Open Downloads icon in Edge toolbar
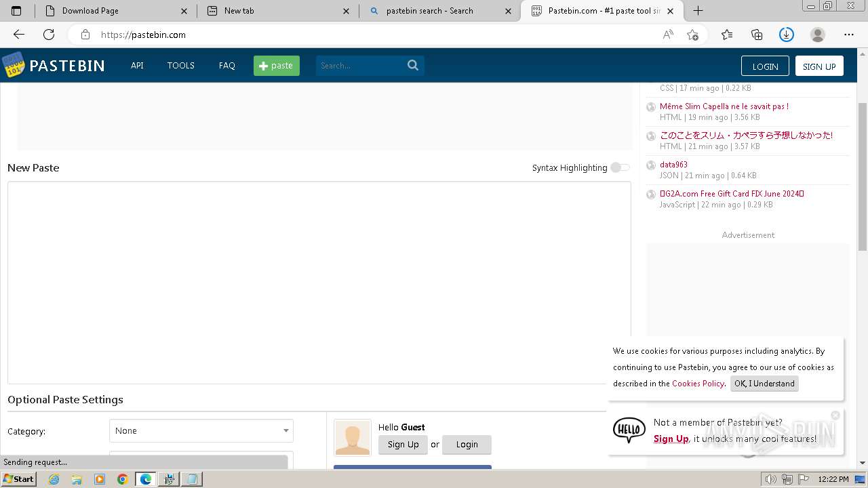868x488 pixels. point(786,35)
